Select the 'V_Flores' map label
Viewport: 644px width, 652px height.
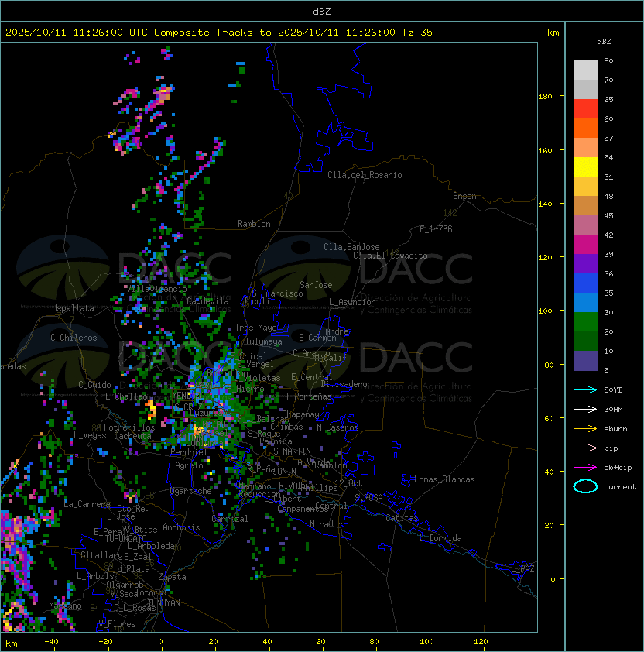[x=117, y=624]
